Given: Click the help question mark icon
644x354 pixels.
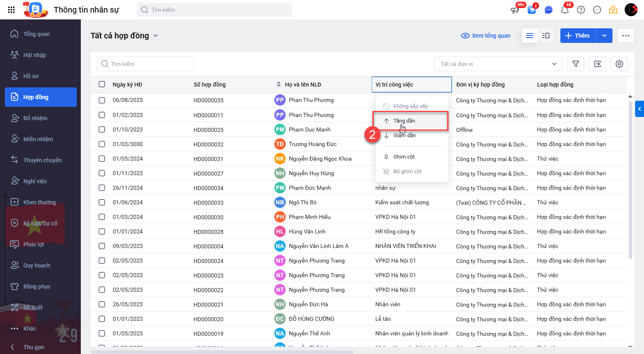Looking at the screenshot, I should pos(581,10).
